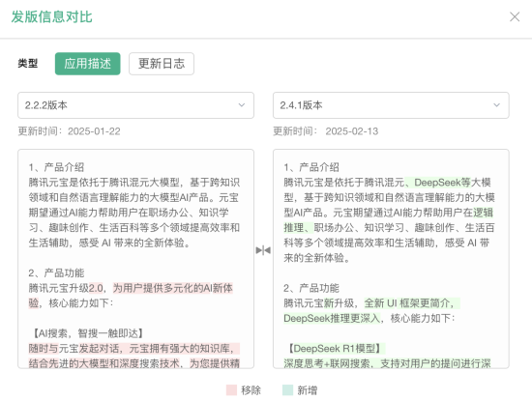Click the removed text 为用户提供多元化的AI新体验
The height and width of the screenshot is (401, 532).
click(131, 296)
